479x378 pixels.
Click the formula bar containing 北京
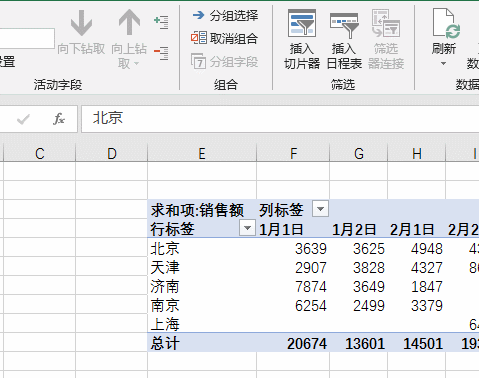point(280,119)
